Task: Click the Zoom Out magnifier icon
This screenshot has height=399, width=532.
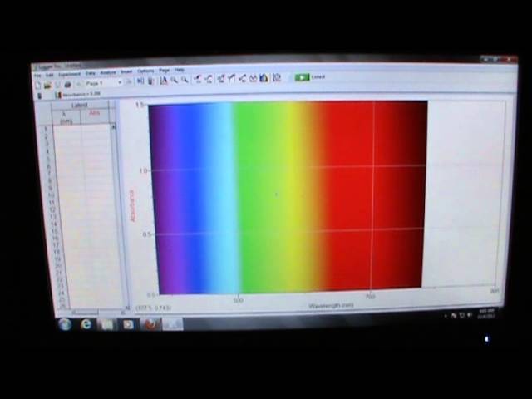Action: click(x=185, y=80)
